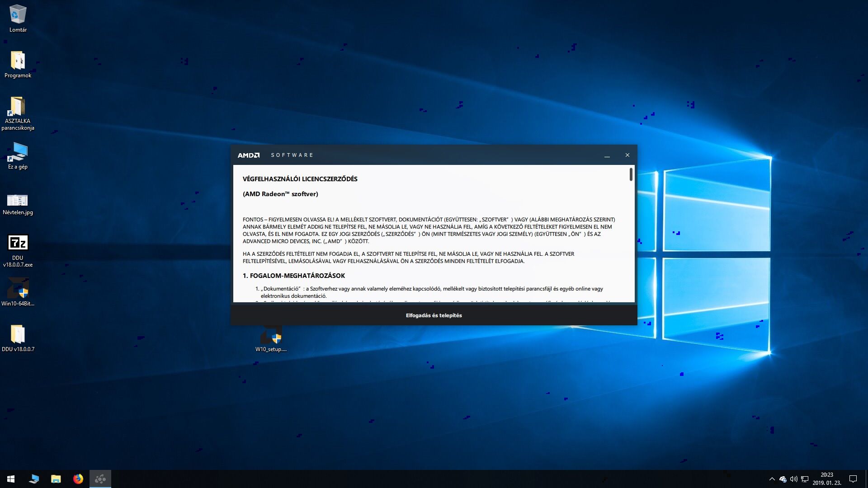Click the VÉGFELHASZNÁLÓI LICENCSZERZŐDÉS heading
868x488 pixels.
click(300, 179)
